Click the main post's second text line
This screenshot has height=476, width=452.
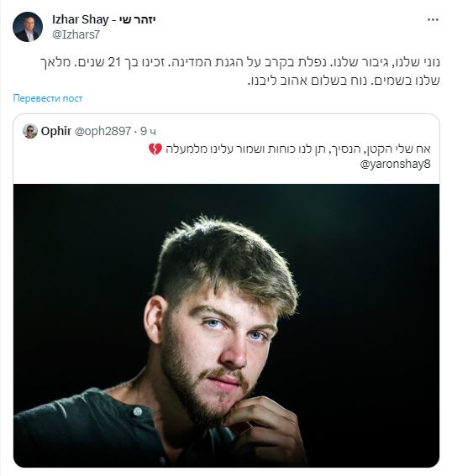(x=344, y=81)
